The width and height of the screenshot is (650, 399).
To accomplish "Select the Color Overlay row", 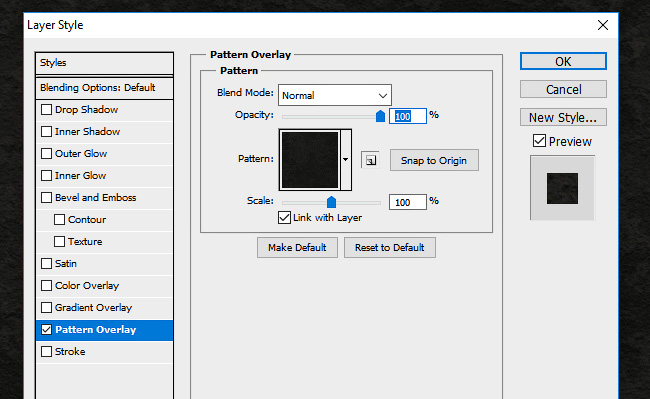I will pos(104,285).
